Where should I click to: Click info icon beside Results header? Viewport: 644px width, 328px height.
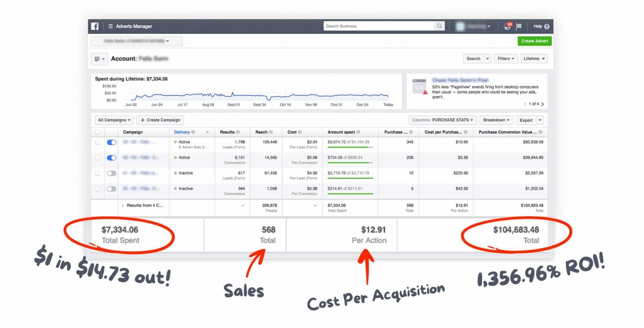[238, 132]
